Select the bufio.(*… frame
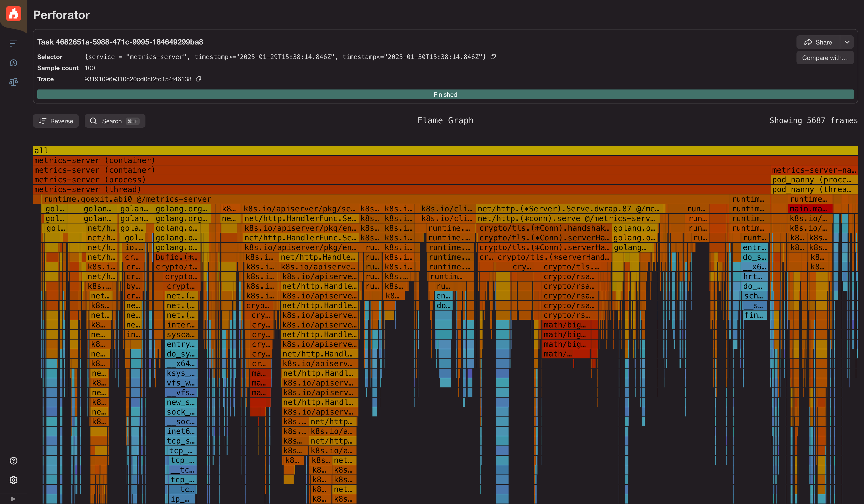 177,257
